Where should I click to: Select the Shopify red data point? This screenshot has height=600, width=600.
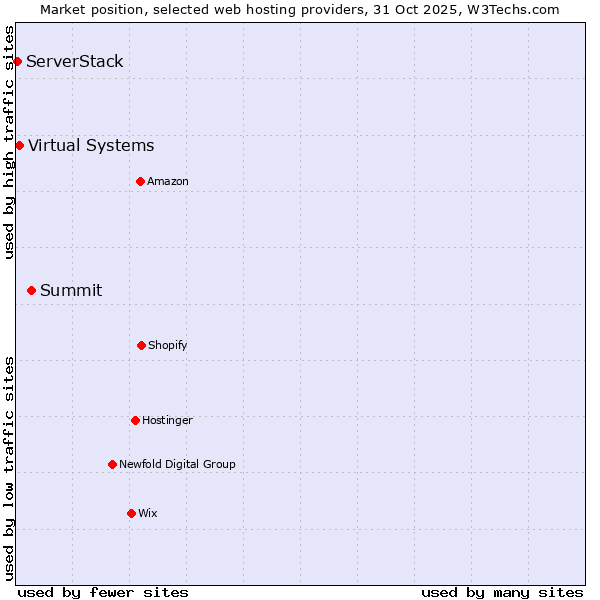[141, 345]
